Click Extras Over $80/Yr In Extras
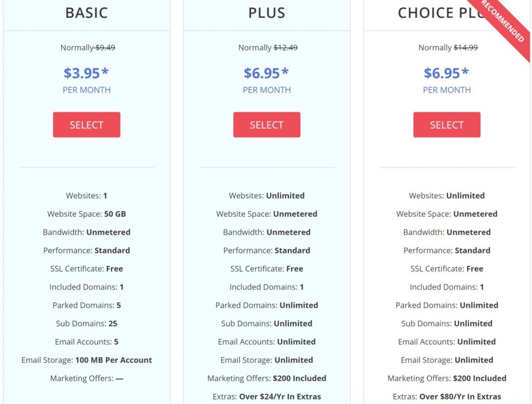Image resolution: width=532 pixels, height=404 pixels. point(447,397)
